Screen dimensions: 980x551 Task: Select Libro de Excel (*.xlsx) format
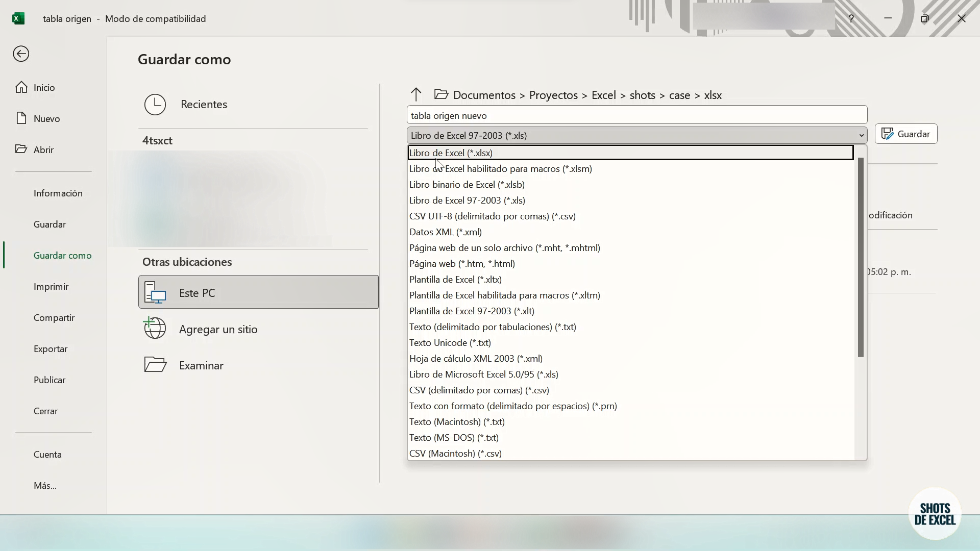point(630,153)
